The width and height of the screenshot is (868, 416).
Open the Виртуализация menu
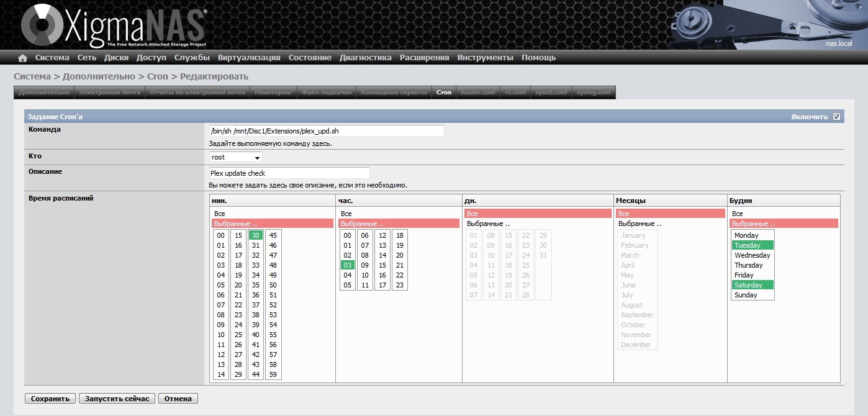pyautogui.click(x=249, y=58)
